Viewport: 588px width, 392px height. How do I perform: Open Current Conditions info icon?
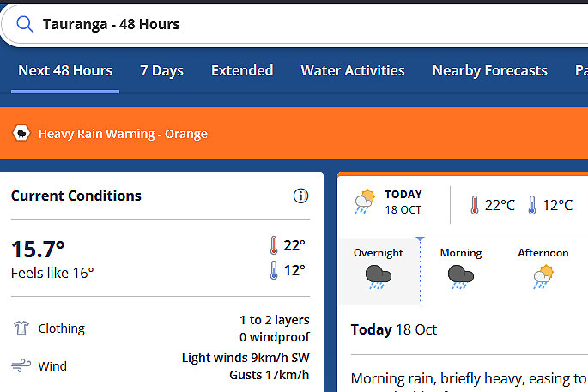point(300,196)
